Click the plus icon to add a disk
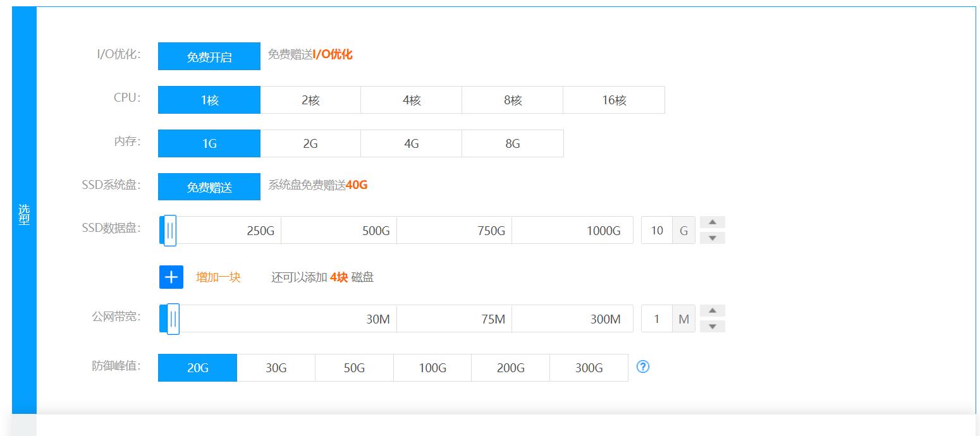Viewport: 980px width, 436px height. click(x=171, y=276)
